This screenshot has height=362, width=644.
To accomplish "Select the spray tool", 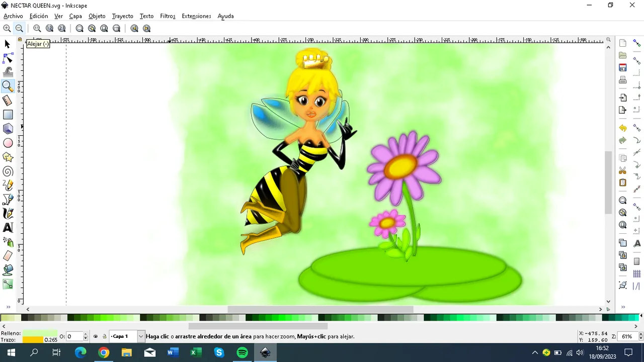I will (8, 242).
